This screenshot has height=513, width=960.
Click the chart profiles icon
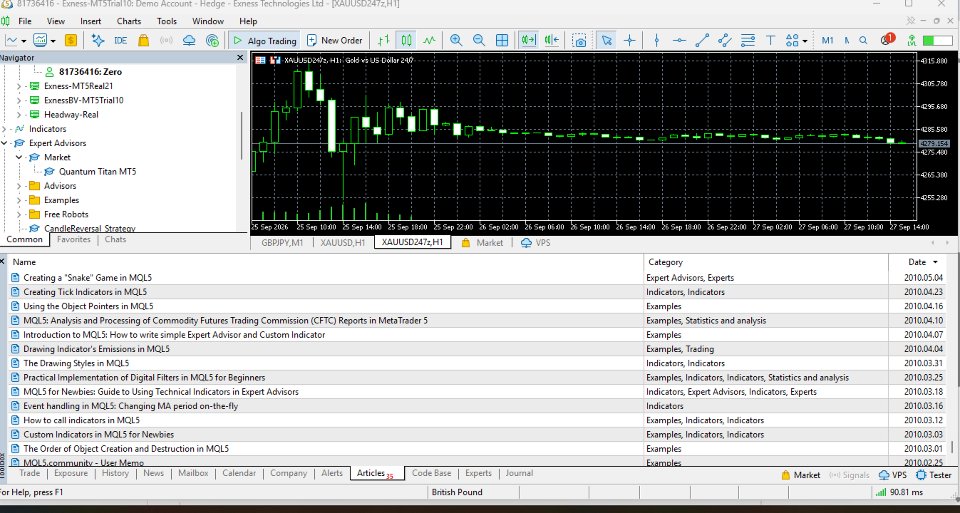tap(40, 40)
